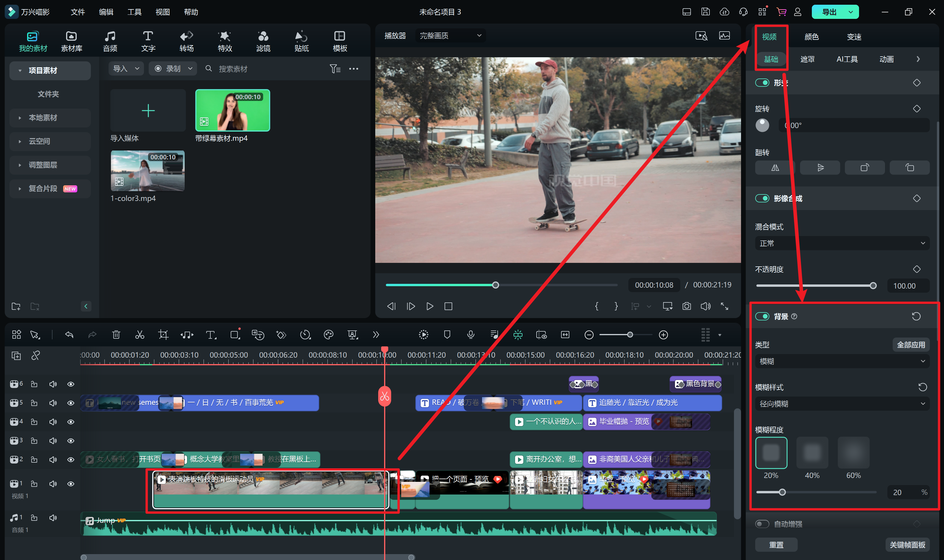Screen dimensions: 944x560
Task: Enable the 自动增强 auto enhance switch
Action: [762, 524]
